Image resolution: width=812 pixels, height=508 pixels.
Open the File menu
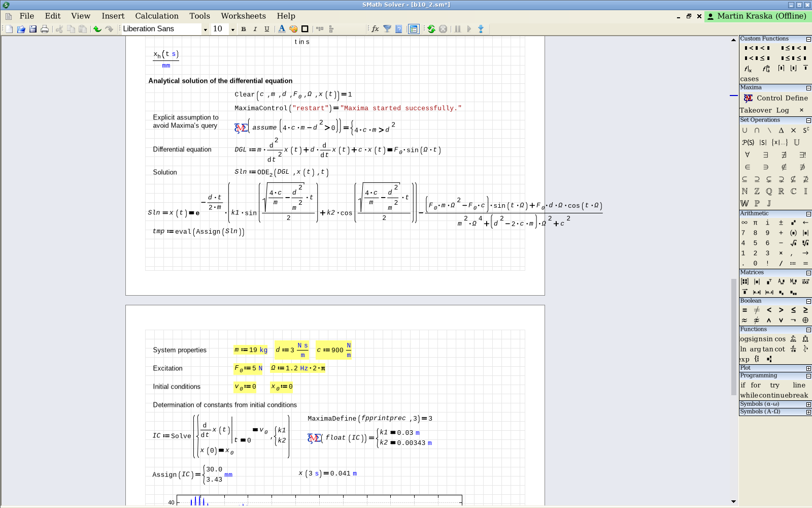point(26,16)
